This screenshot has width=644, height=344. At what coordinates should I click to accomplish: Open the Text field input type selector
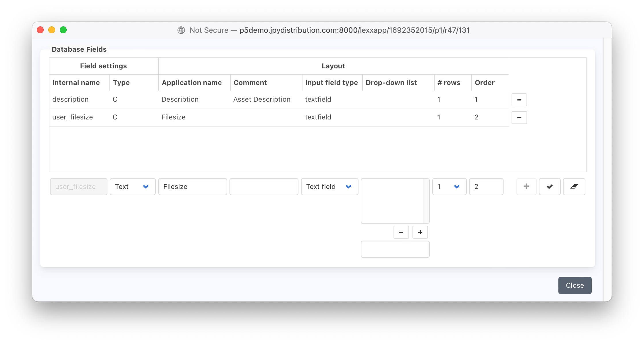pyautogui.click(x=329, y=186)
